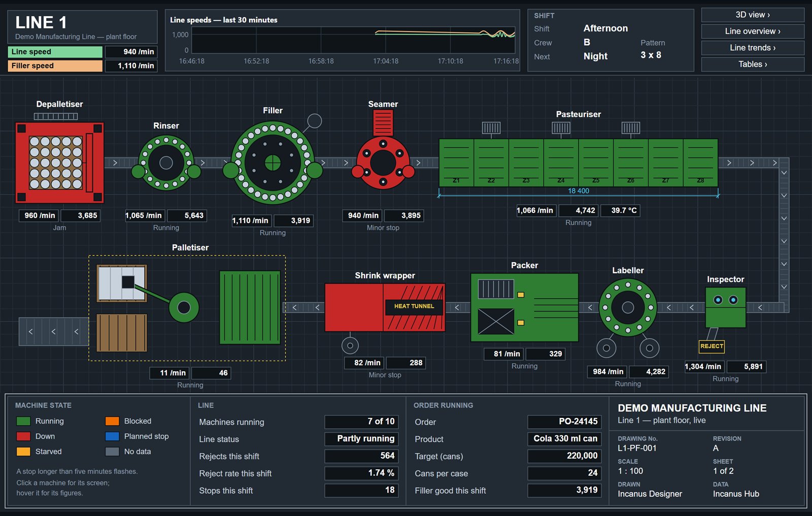Click the Target (cans) value 220,000
Screen dimensions: 812x516
point(564,456)
